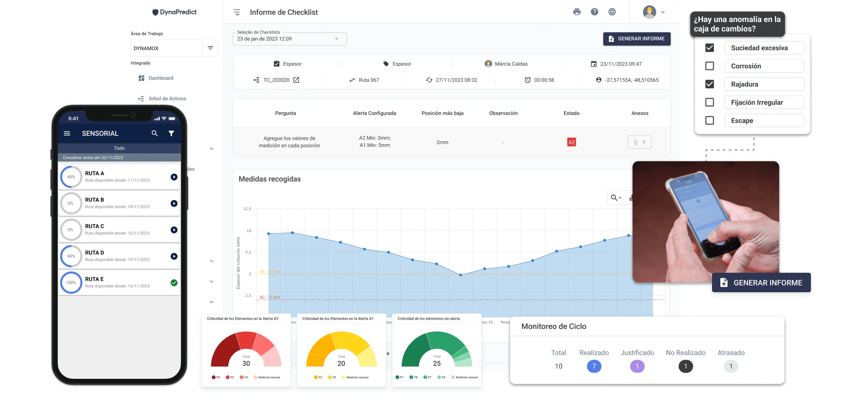
Task: Start RUTA A with play button
Action: click(x=174, y=177)
